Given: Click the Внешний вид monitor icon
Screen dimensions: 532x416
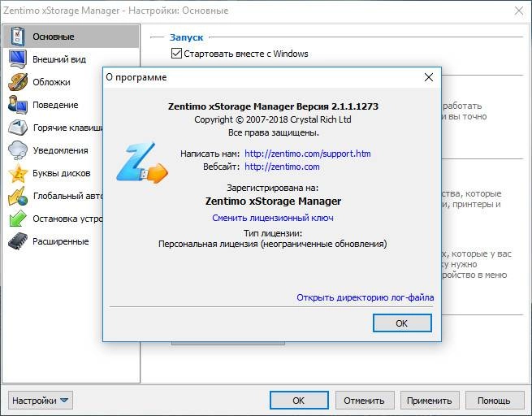Looking at the screenshot, I should pyautogui.click(x=17, y=59).
